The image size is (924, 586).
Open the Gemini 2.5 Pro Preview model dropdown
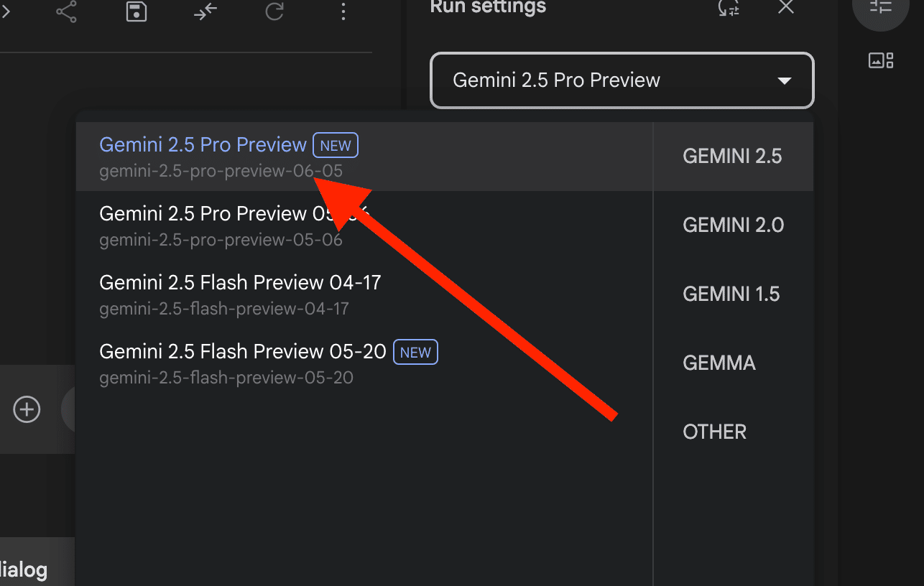click(x=622, y=80)
